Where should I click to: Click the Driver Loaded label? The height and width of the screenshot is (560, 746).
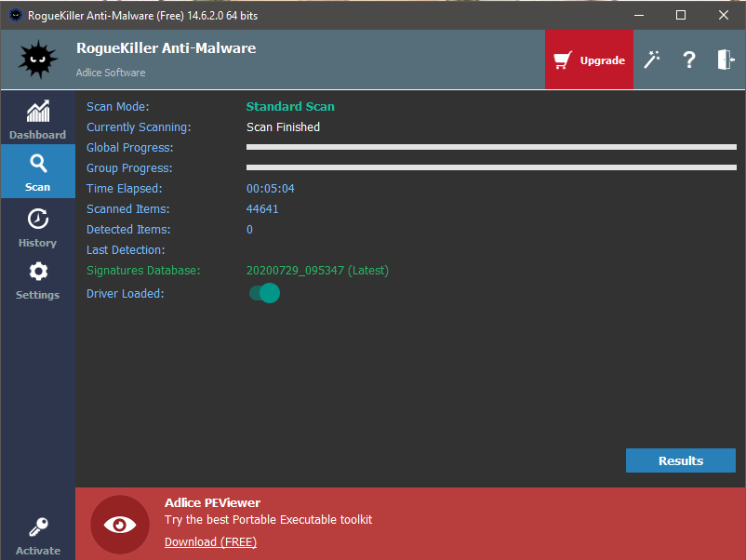tap(126, 294)
